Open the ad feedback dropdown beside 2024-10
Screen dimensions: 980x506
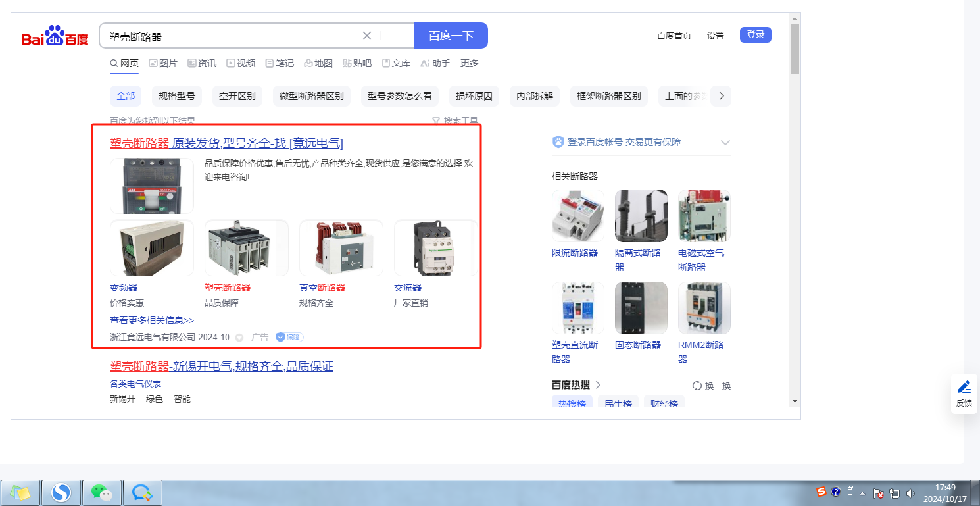(x=239, y=338)
